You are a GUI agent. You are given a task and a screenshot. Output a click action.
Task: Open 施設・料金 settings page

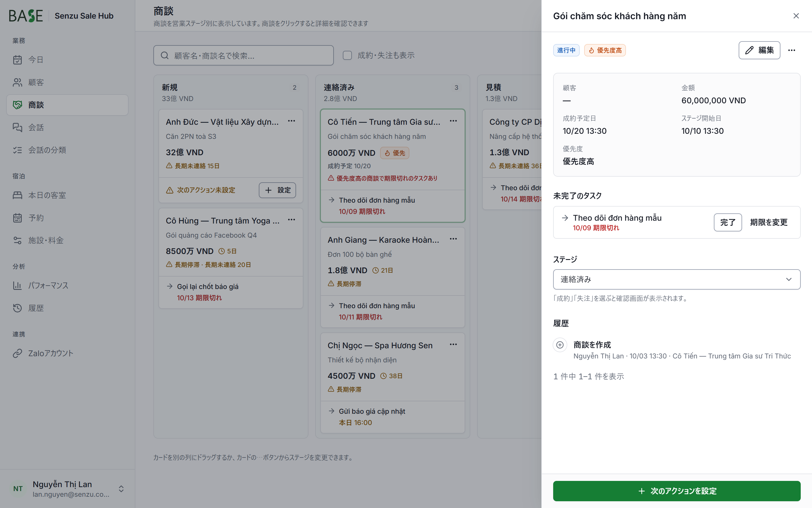click(x=67, y=240)
